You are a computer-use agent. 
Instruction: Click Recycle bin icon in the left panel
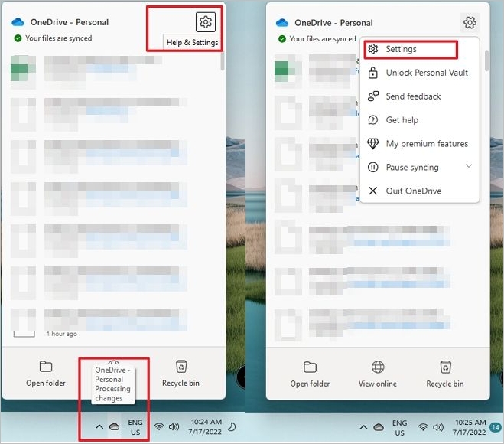(181, 367)
